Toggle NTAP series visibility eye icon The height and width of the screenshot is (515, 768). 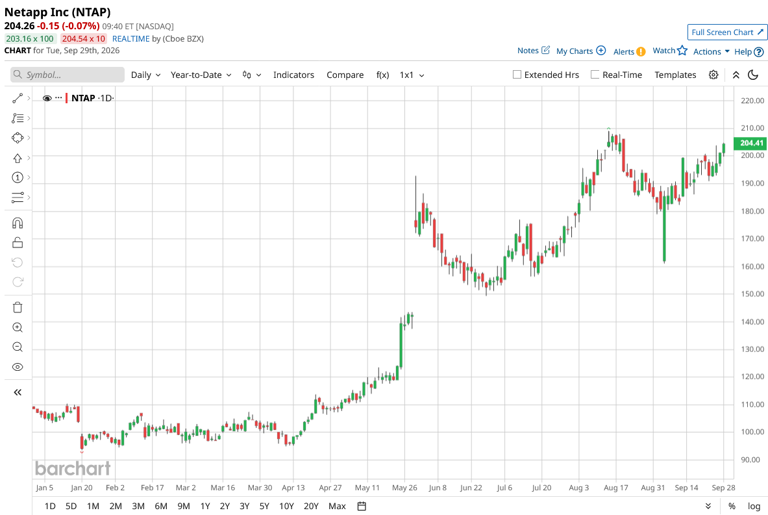47,98
